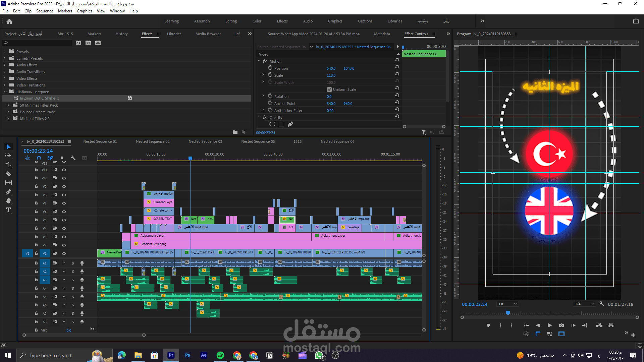This screenshot has height=362, width=644.
Task: Select the Pen tool in the tools panel
Action: 8,192
